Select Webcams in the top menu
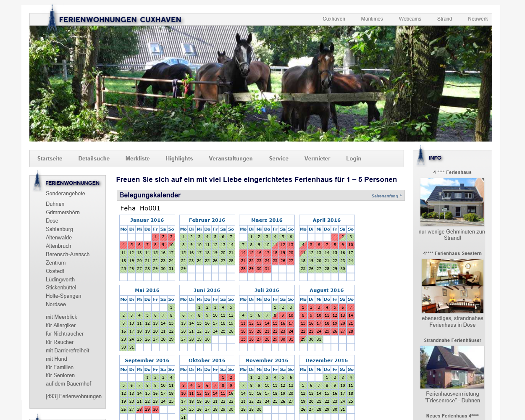Screen dimensions: 525x420 pyautogui.click(x=409, y=19)
